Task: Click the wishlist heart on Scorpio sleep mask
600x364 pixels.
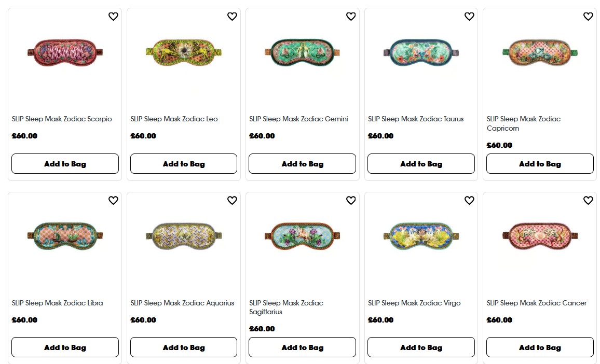Action: click(113, 16)
